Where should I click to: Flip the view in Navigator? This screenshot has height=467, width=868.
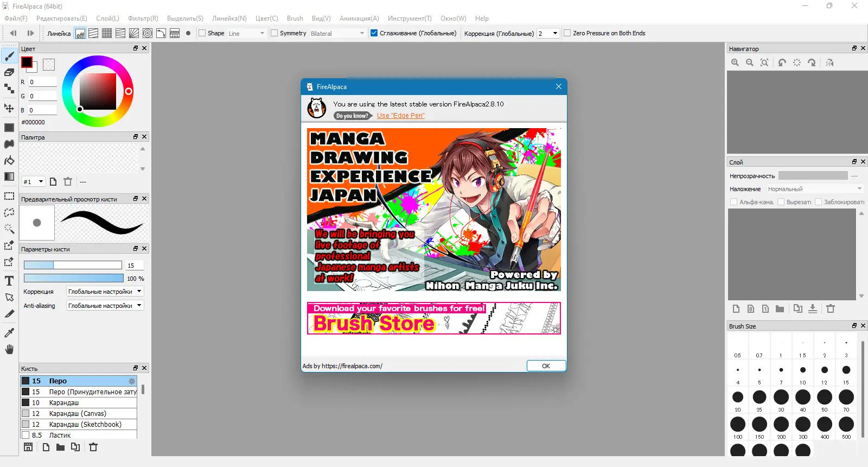(829, 62)
